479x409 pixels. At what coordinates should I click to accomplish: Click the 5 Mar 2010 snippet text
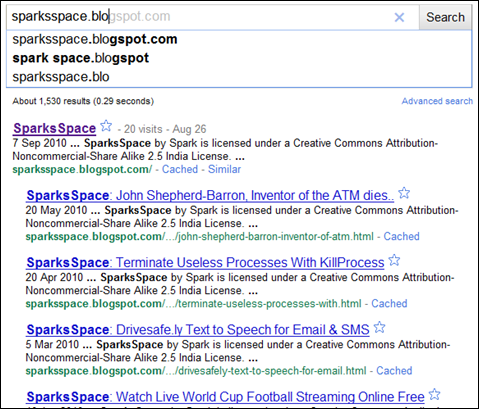(x=238, y=351)
